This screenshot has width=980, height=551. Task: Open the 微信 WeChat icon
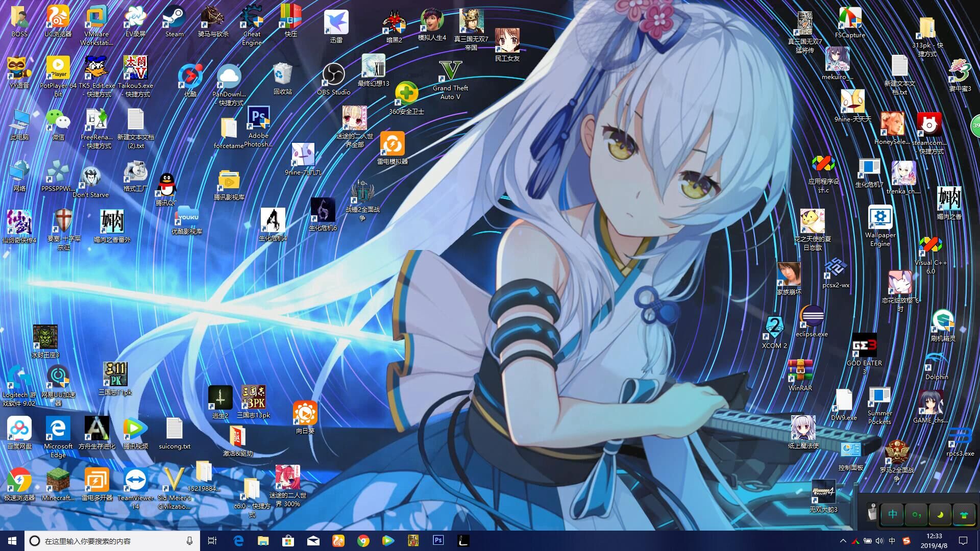click(58, 124)
